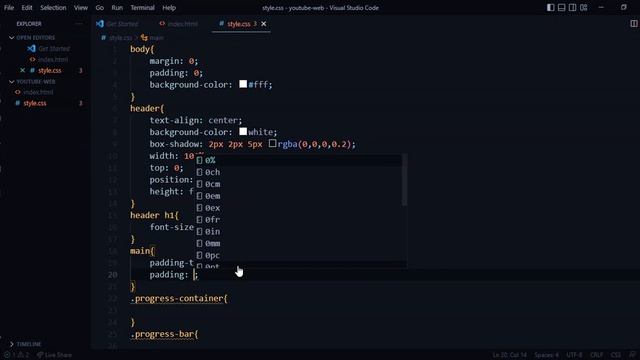Screen dimensions: 640x360
Task: Place cursor on .progress-container line
Action: point(179,298)
